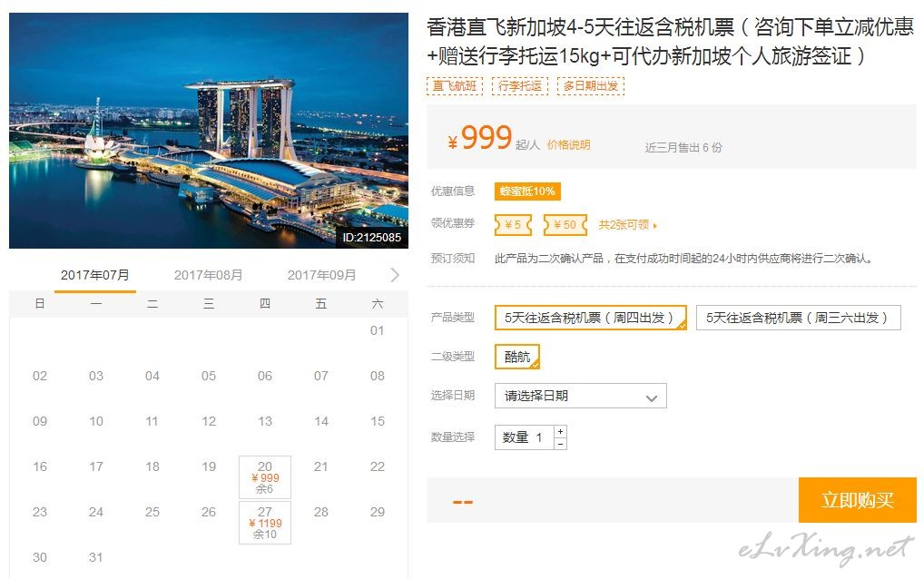This screenshot has width=924, height=579.
Task: Open the 请选择日期 date dropdown
Action: [580, 396]
